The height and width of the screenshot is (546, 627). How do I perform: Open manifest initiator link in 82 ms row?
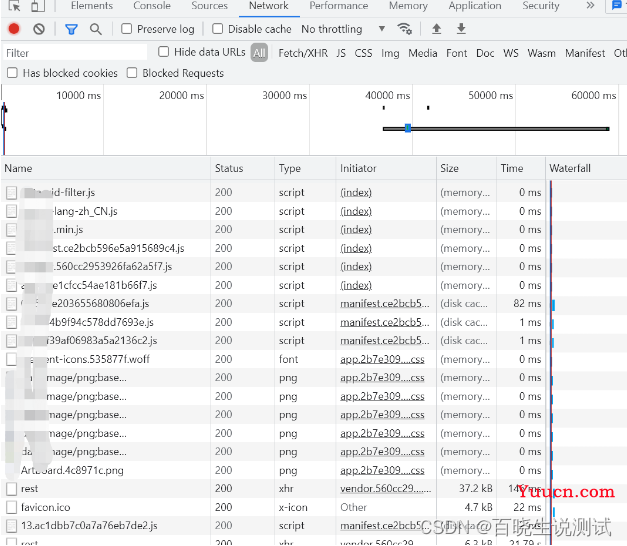[385, 304]
